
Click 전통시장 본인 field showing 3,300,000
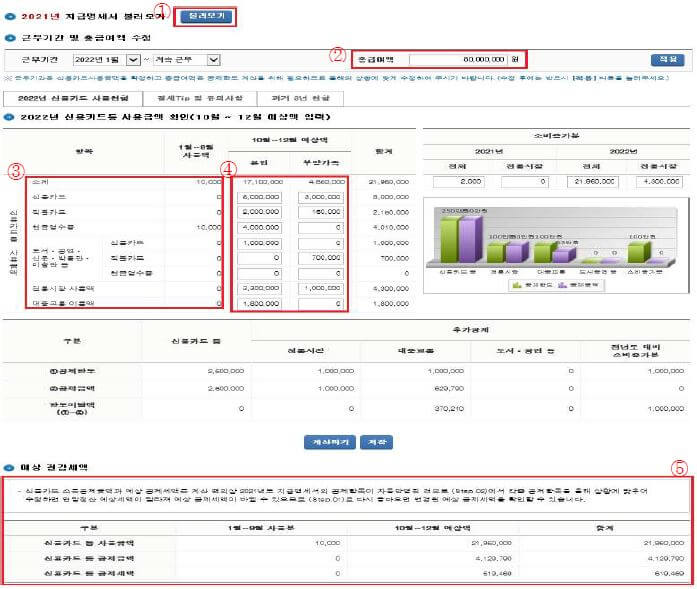click(259, 288)
